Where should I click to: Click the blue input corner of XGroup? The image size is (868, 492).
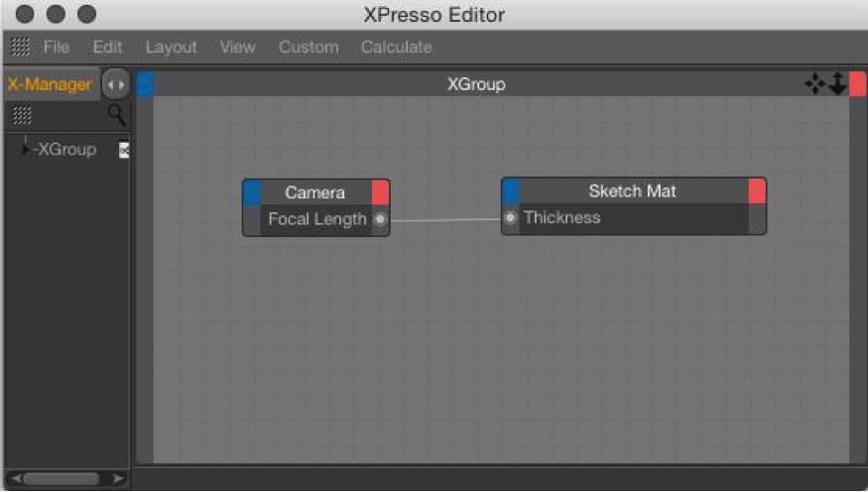click(x=146, y=84)
